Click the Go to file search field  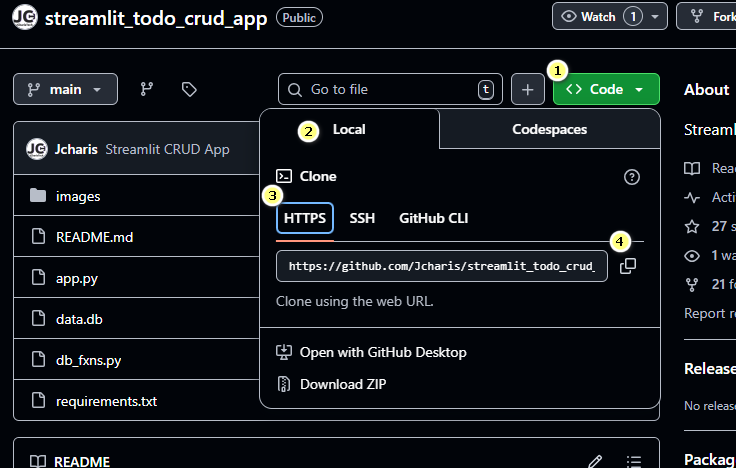click(x=391, y=89)
